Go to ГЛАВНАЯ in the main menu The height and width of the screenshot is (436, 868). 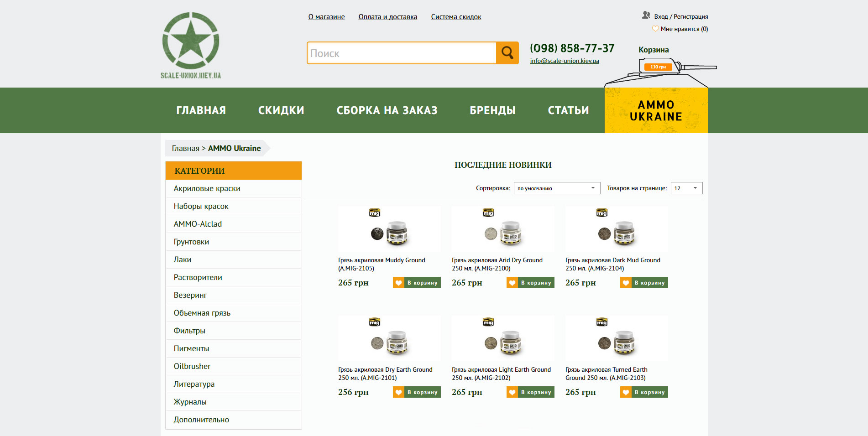201,110
